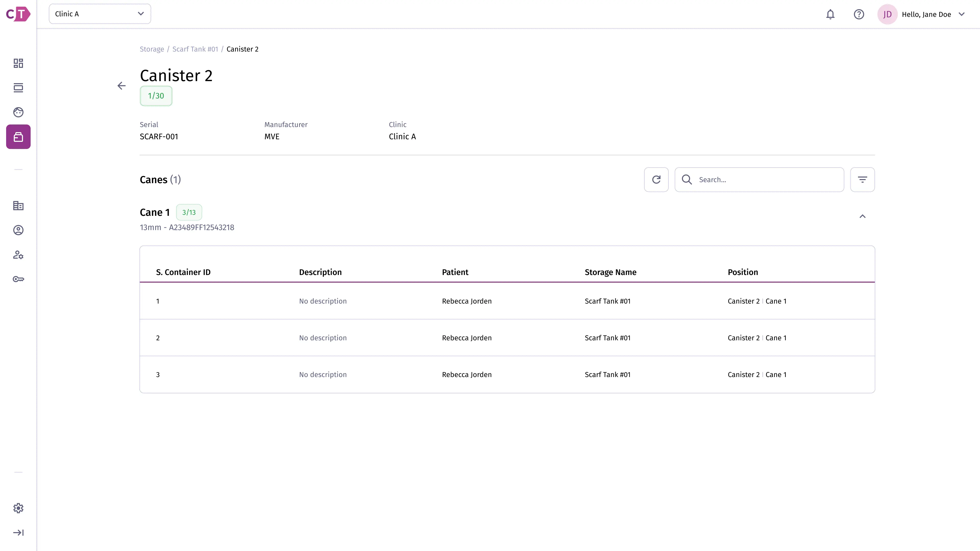The width and height of the screenshot is (980, 551).
Task: Click the Position column header
Action: pyautogui.click(x=743, y=272)
